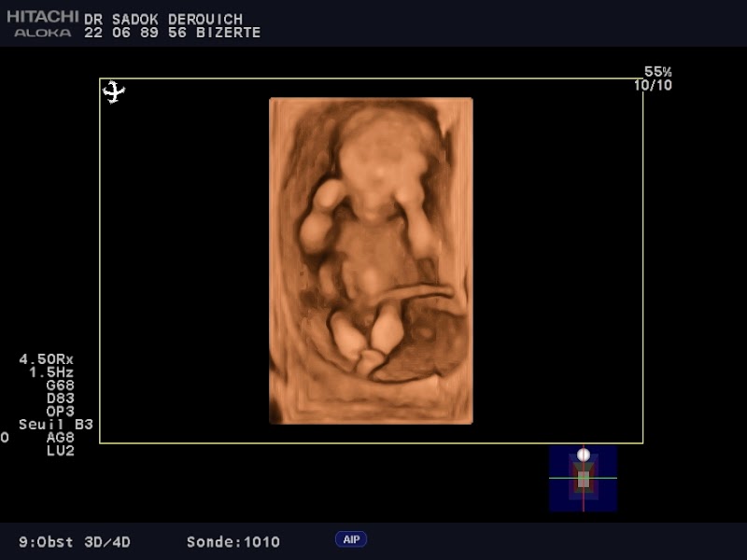Click the DR SADOK DEROUICH header text
The width and height of the screenshot is (747, 560).
pos(163,20)
